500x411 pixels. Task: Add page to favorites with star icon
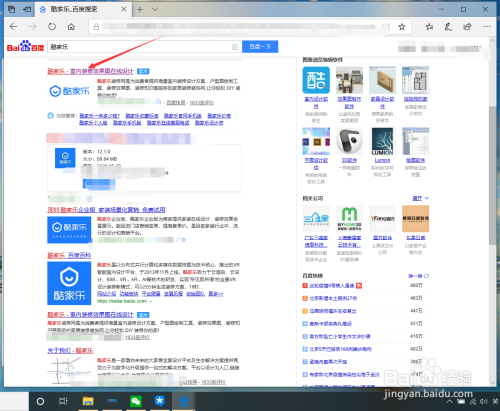click(x=402, y=27)
